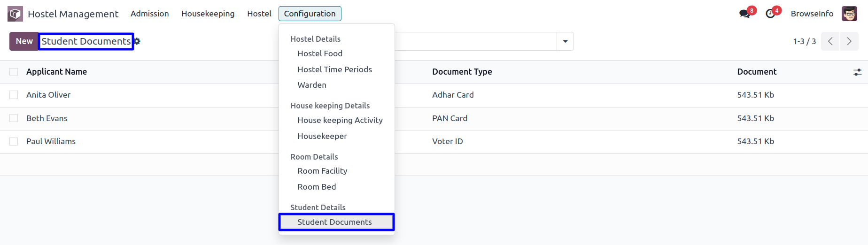Tick the select-all header checkbox
This screenshot has height=245, width=868.
[14, 72]
